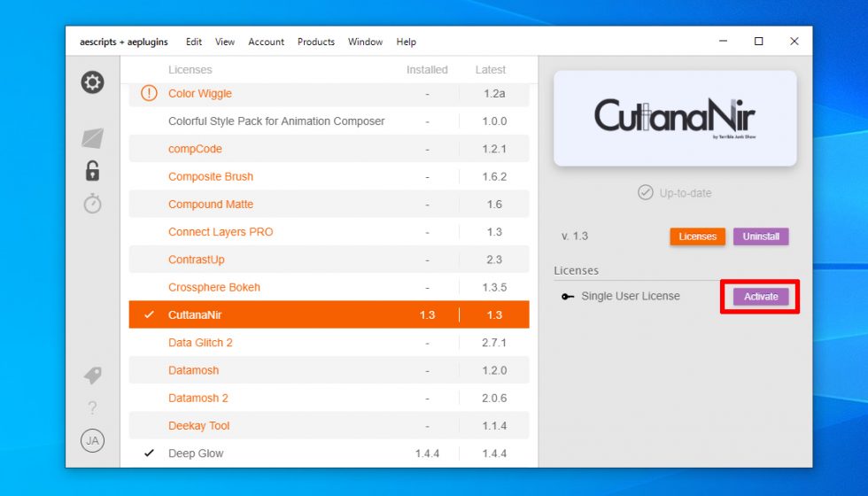Click the v. 1.3 version label

pyautogui.click(x=575, y=236)
